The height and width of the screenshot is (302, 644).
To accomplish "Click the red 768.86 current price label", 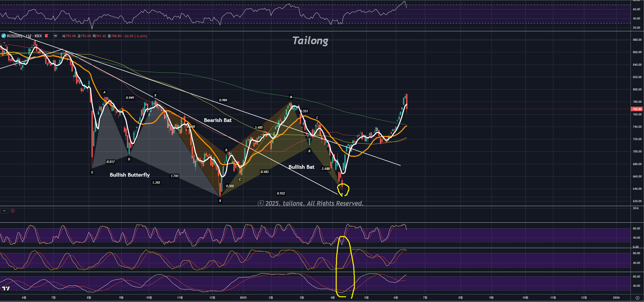I will (x=637, y=109).
